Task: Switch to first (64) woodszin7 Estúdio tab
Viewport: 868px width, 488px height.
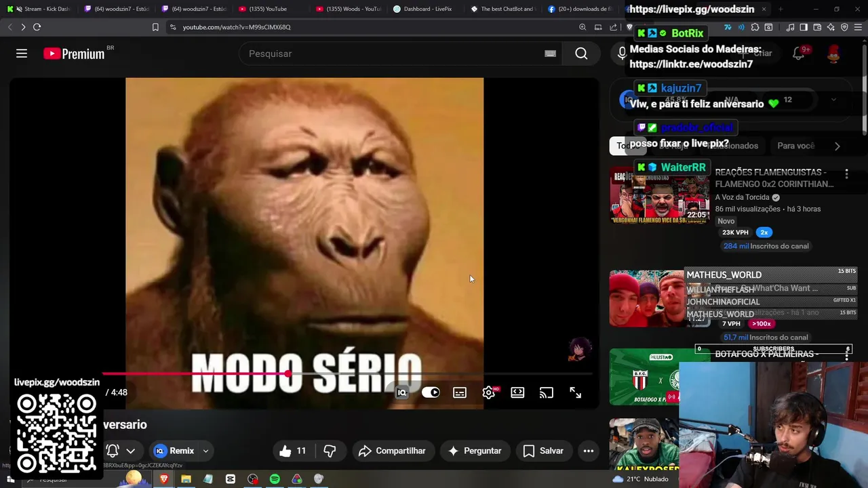Action: pyautogui.click(x=115, y=9)
